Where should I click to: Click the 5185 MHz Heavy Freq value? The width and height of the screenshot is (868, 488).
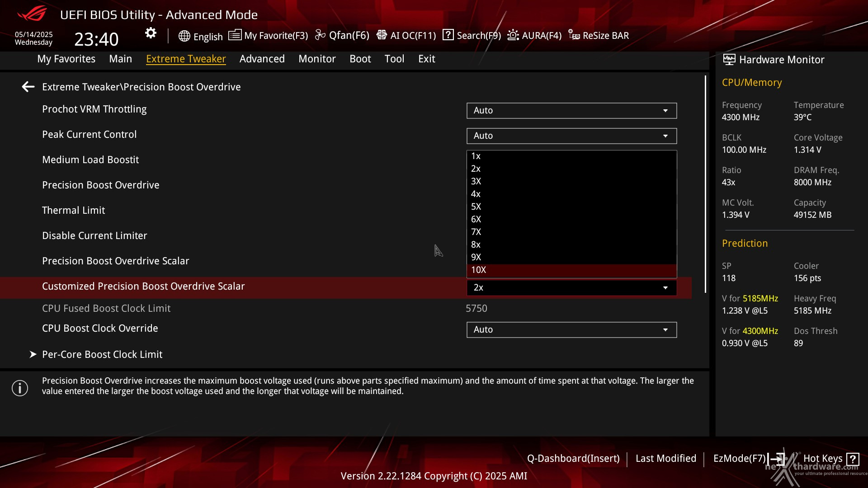click(812, 311)
